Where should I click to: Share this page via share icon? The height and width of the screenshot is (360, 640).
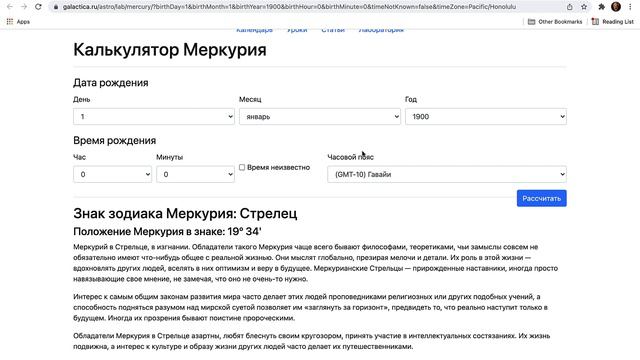pos(569,7)
